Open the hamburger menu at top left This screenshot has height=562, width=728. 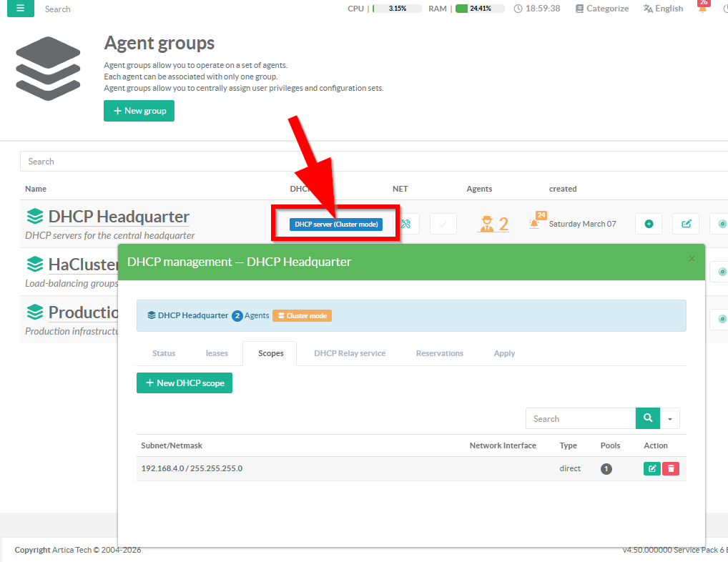[x=20, y=9]
